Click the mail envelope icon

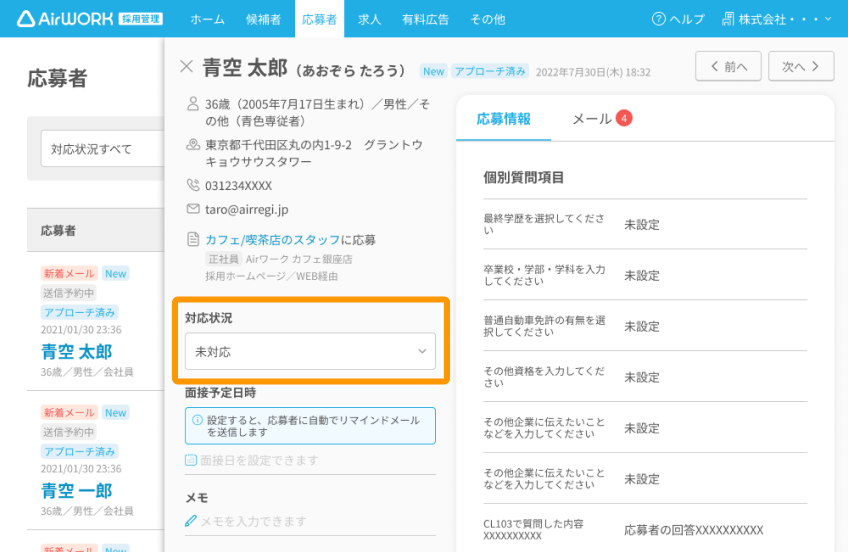click(193, 209)
